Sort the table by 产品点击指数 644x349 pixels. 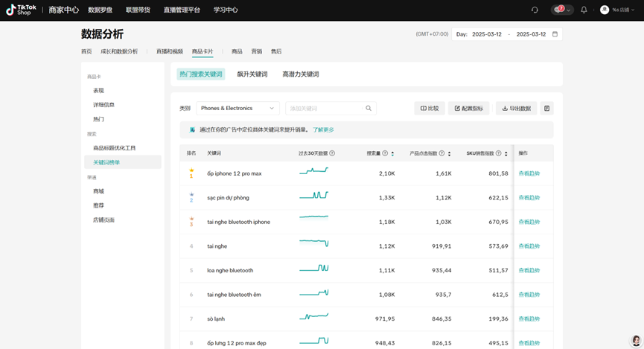point(450,153)
